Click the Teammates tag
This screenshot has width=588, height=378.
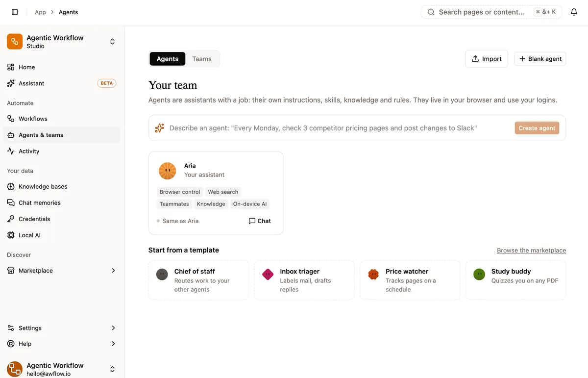click(174, 204)
